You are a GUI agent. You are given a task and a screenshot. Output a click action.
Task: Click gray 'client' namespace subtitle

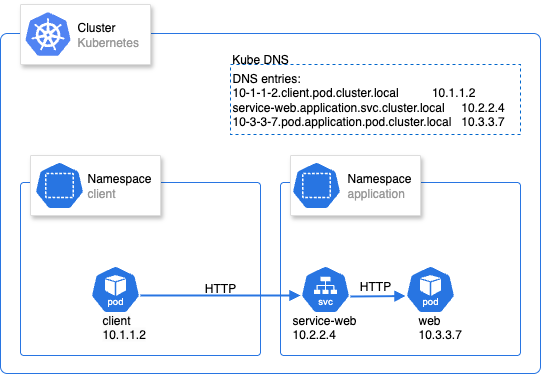tap(101, 194)
